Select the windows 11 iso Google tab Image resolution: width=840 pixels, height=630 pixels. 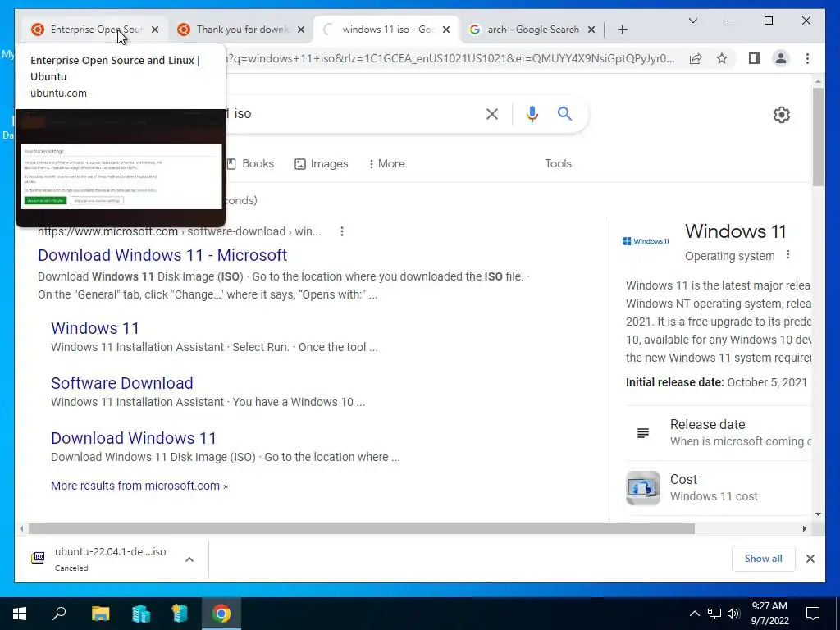pos(388,30)
